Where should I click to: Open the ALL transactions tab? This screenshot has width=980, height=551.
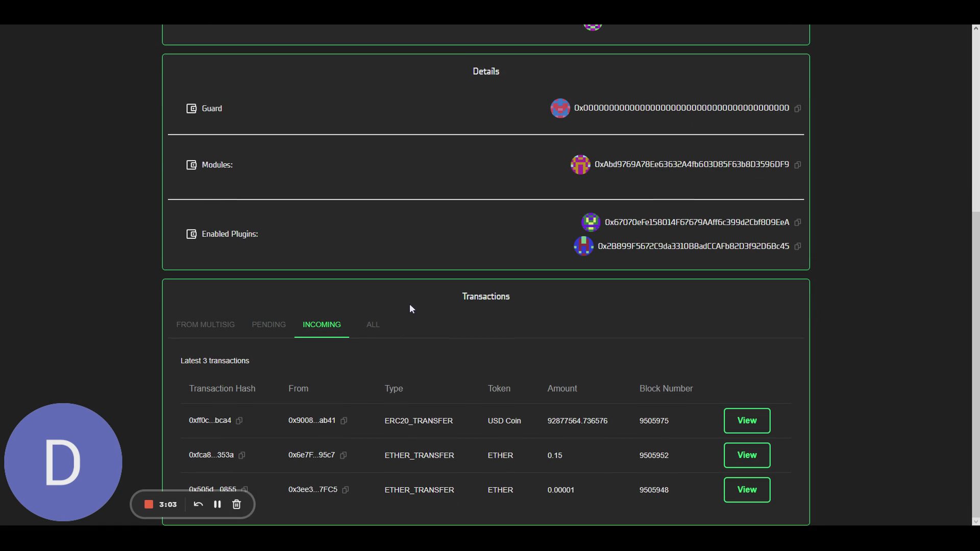tap(373, 325)
